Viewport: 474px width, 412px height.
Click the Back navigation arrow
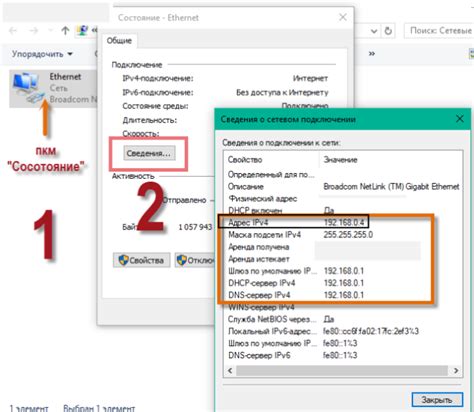click(x=13, y=31)
